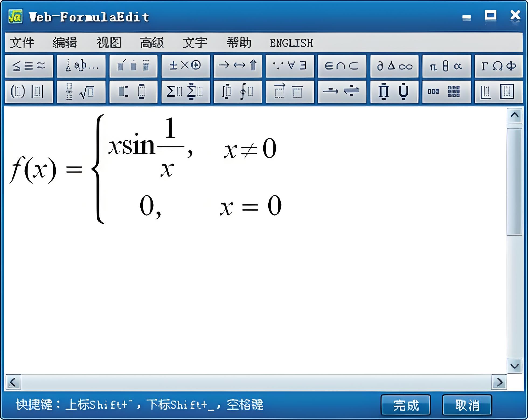Open the 编辑 menu
This screenshot has width=528, height=420.
[x=65, y=43]
